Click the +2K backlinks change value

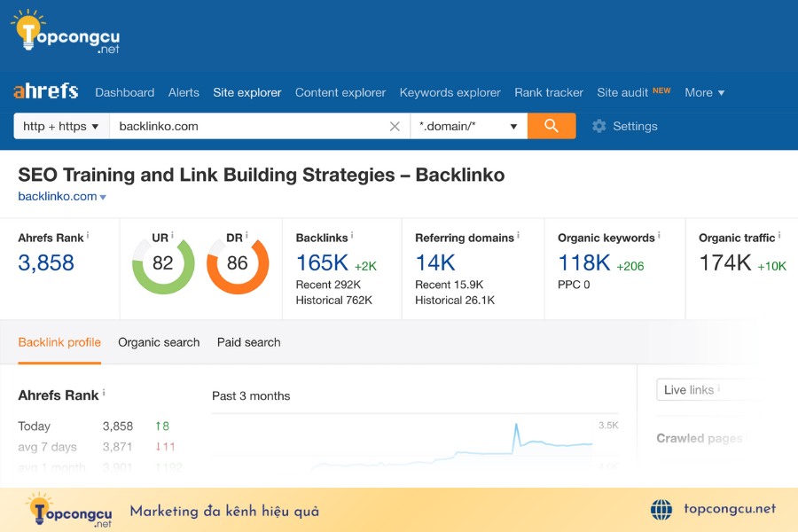[x=365, y=266]
